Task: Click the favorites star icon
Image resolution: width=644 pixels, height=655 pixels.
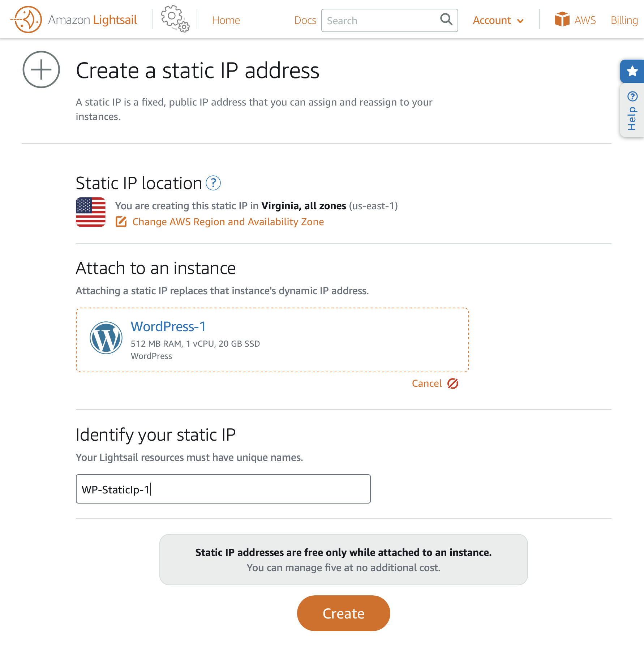Action: (632, 71)
